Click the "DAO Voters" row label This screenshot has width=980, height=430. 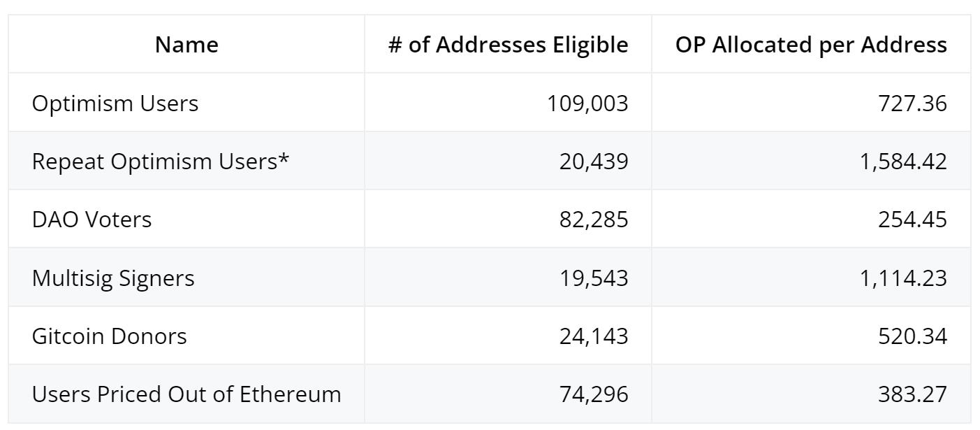(92, 220)
